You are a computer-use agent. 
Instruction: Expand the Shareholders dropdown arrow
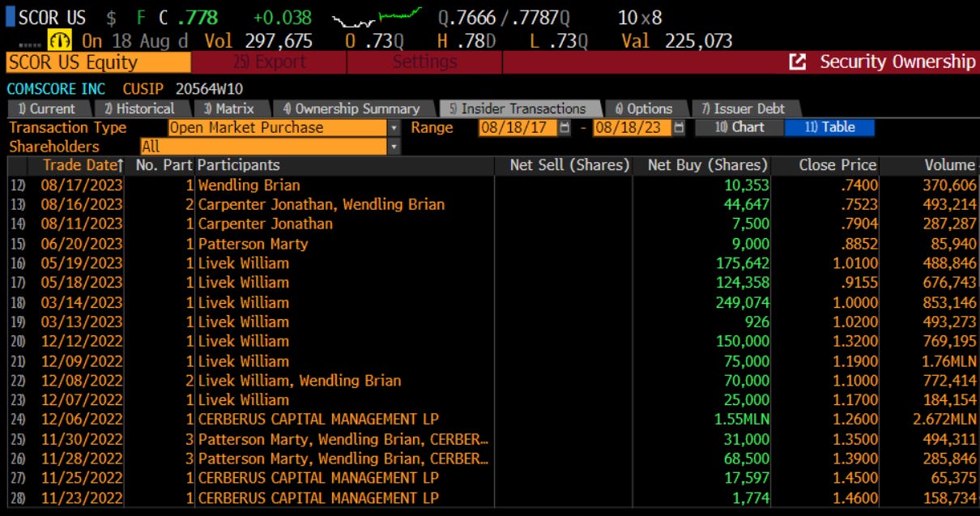coord(394,147)
